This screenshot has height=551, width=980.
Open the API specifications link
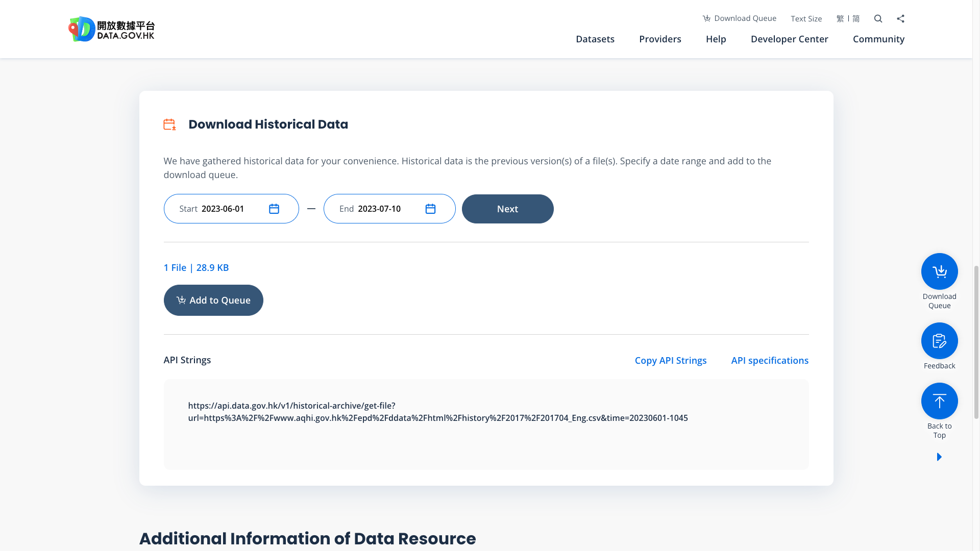point(770,360)
